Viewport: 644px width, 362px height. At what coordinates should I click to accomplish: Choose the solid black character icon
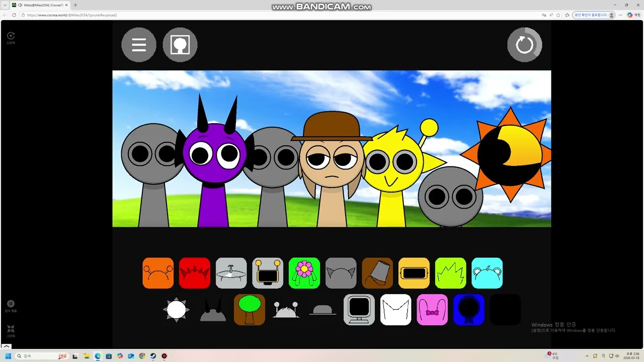tap(506, 310)
